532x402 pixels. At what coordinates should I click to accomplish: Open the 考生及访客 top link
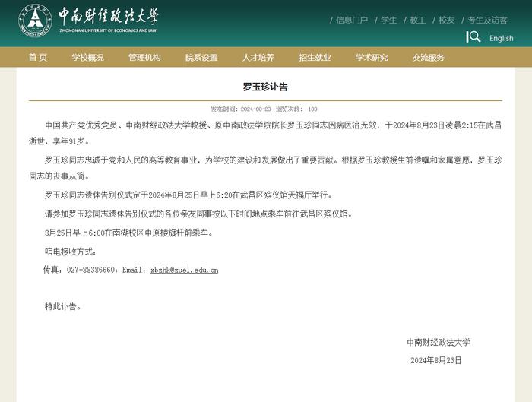coord(488,21)
